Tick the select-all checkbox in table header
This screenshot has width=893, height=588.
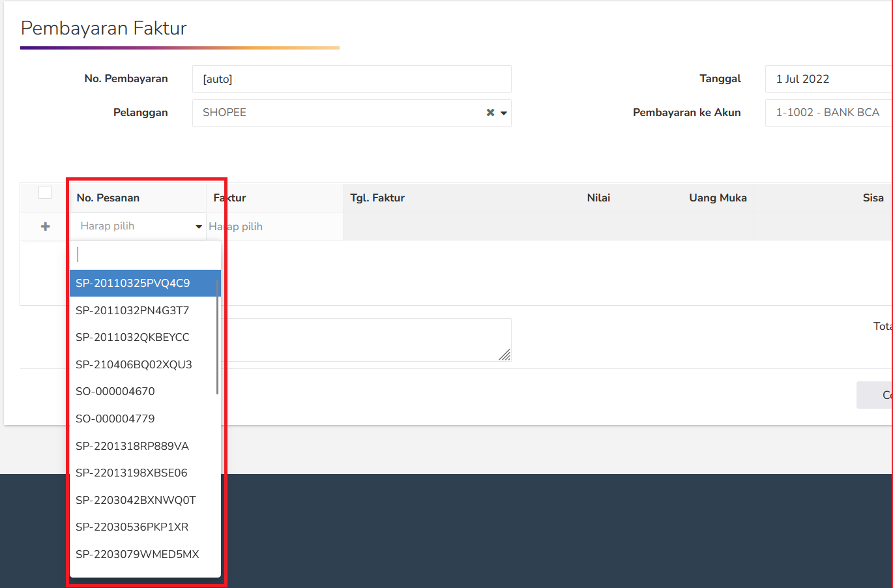45,192
